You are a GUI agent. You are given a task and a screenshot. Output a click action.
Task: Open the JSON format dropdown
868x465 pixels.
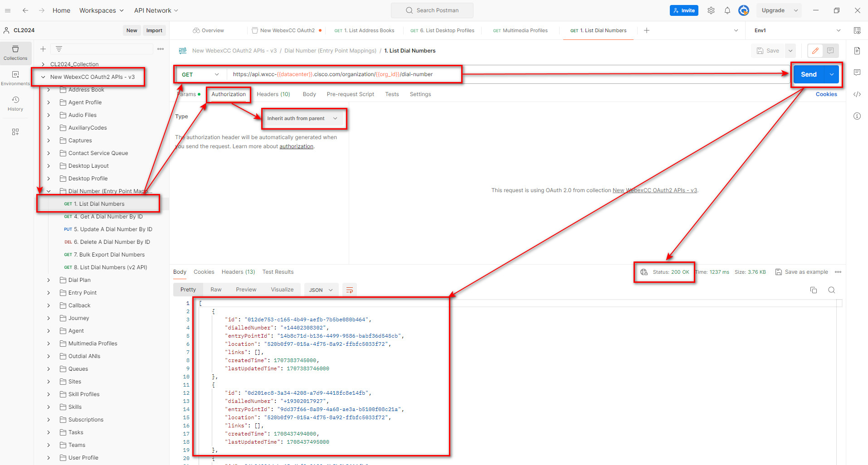pos(321,290)
